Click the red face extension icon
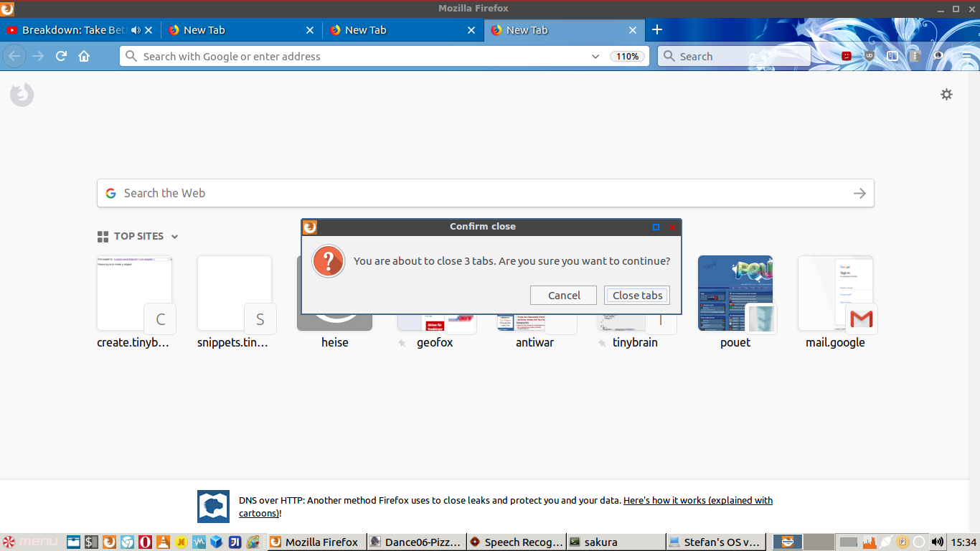This screenshot has width=980, height=551. 847,56
